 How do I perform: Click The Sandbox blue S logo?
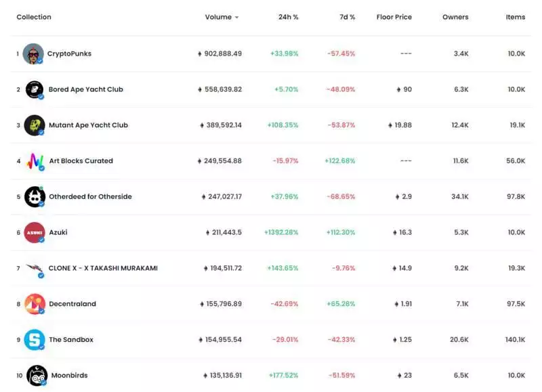(35, 340)
